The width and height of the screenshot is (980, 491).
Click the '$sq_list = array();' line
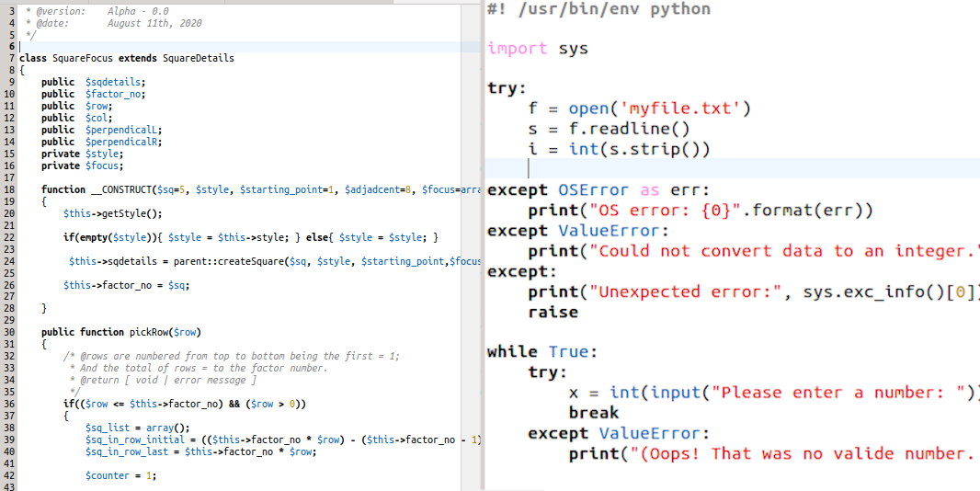138,428
